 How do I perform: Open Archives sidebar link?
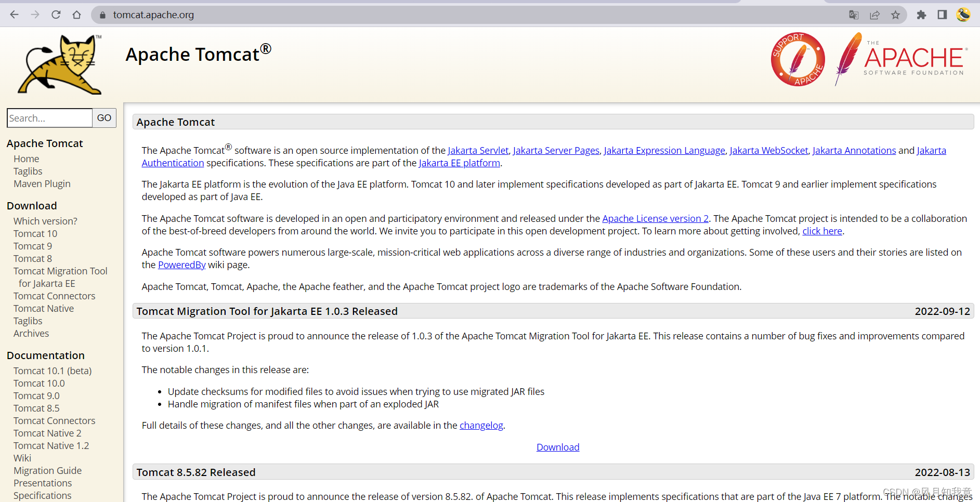31,333
